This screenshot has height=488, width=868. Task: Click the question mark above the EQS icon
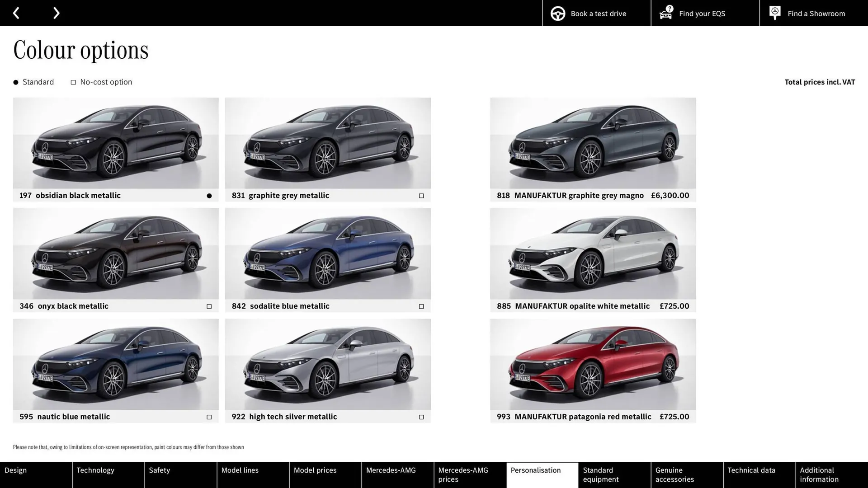point(669,8)
